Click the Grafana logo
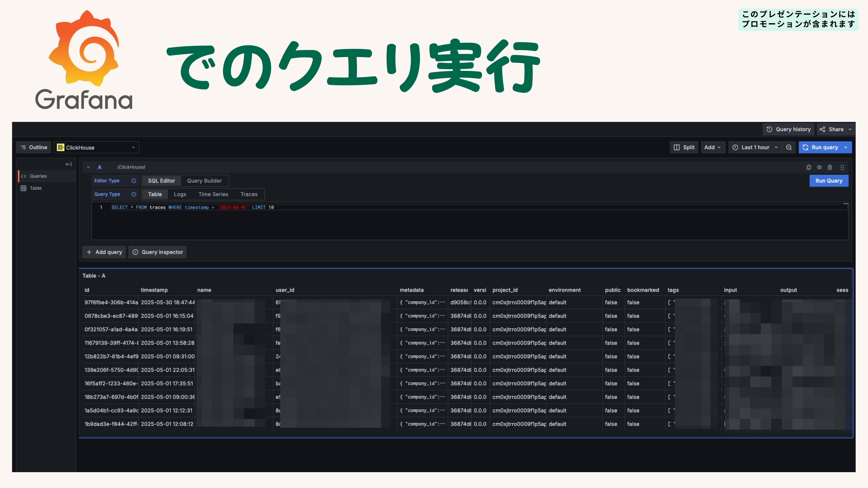This screenshot has height=488, width=868. pyautogui.click(x=84, y=60)
